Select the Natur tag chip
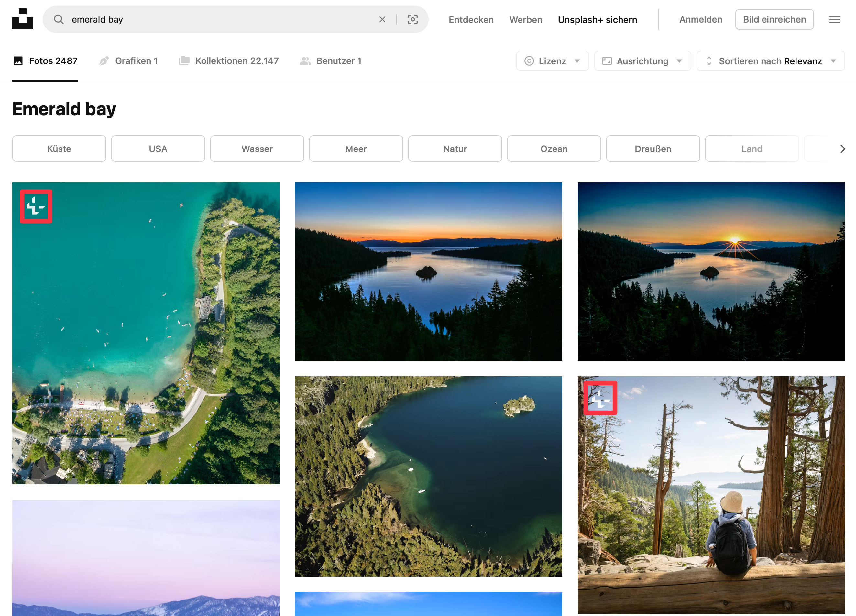This screenshot has height=616, width=856. coord(455,149)
